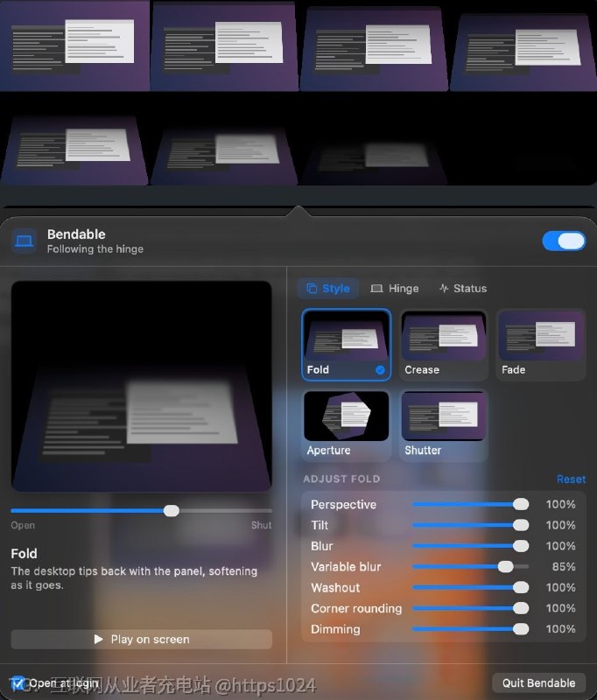Toggle the Bendable main switch off
597x700 pixels.
[x=564, y=241]
